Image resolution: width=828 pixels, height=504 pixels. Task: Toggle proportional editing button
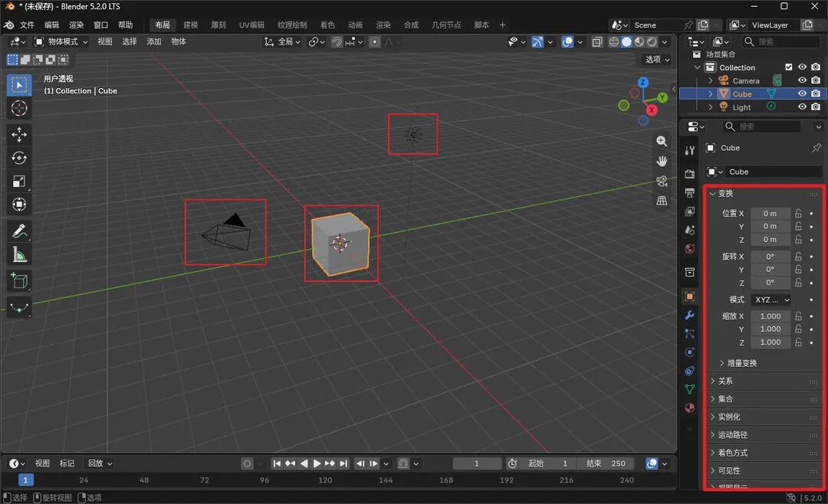tap(374, 41)
